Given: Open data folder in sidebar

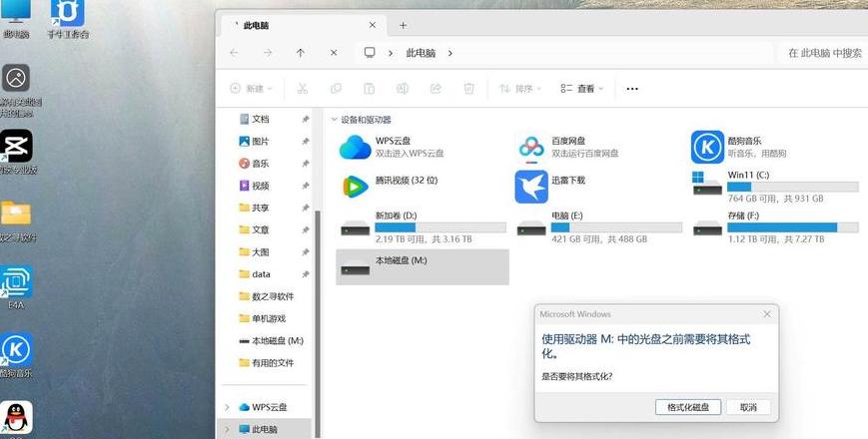Looking at the screenshot, I should [261, 273].
